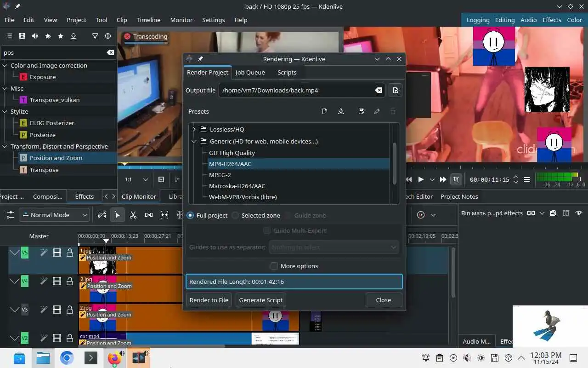588x368 pixels.
Task: Download render presets icon
Action: click(x=341, y=111)
